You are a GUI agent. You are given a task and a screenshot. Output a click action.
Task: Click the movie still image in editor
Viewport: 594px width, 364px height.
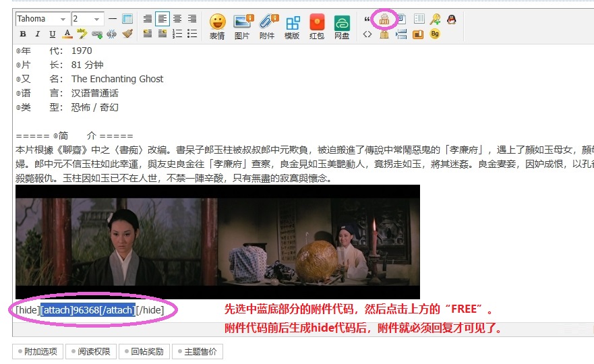pos(218,242)
